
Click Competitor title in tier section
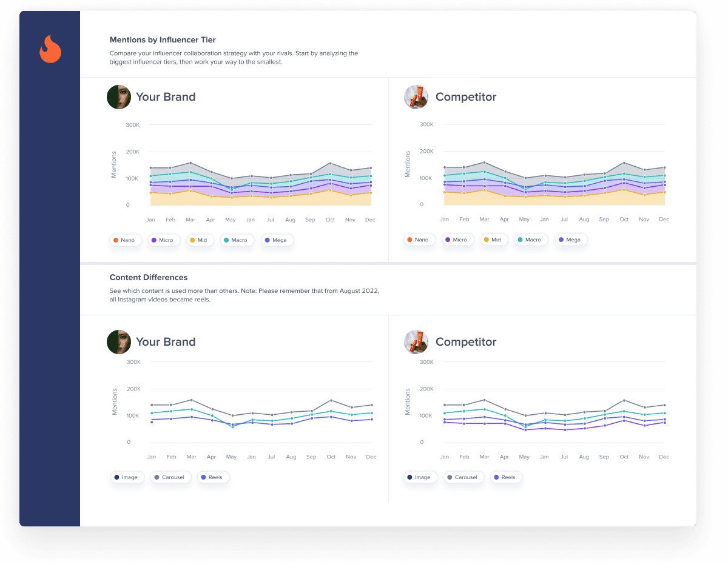tap(466, 97)
